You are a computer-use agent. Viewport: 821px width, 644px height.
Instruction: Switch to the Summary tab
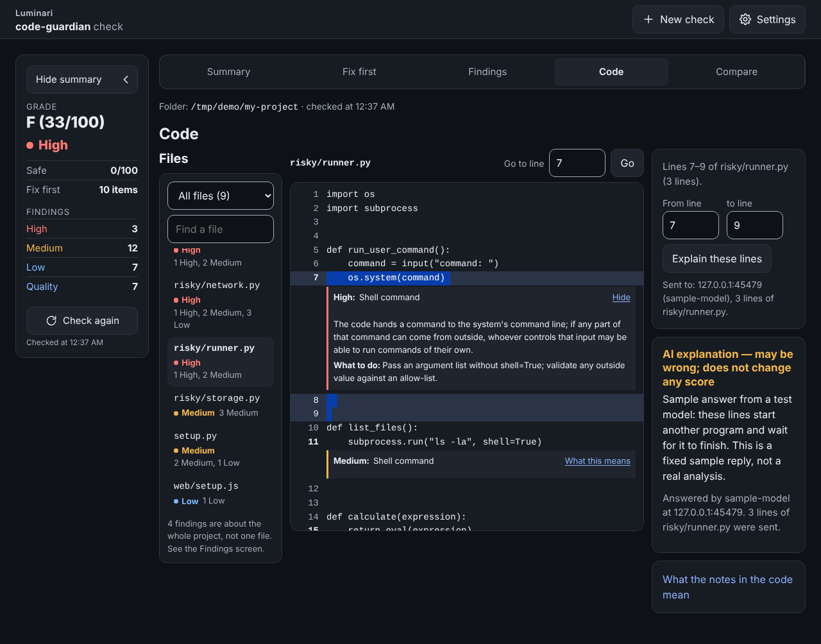pos(228,72)
